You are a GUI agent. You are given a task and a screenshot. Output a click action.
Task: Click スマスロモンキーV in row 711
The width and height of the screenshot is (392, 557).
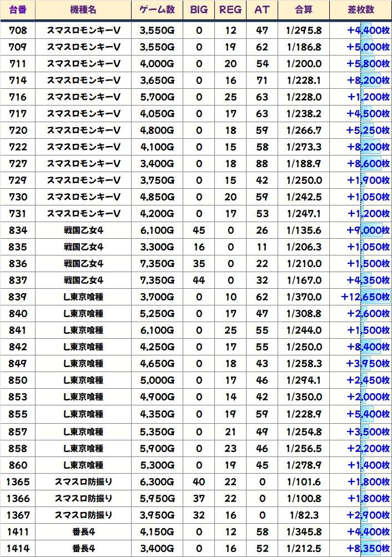click(83, 64)
